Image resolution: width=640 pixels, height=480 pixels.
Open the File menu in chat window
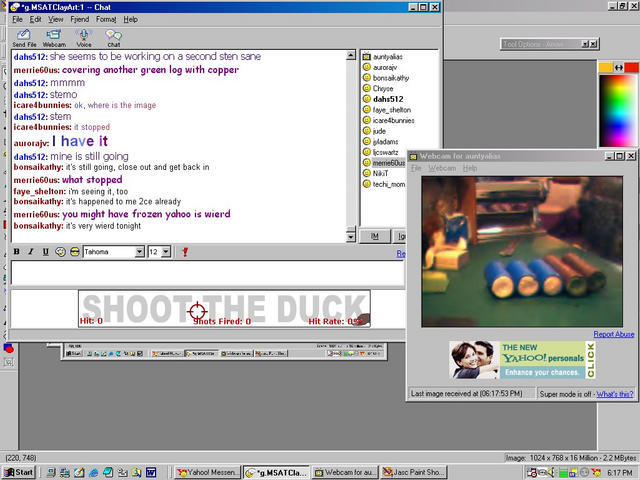17,19
